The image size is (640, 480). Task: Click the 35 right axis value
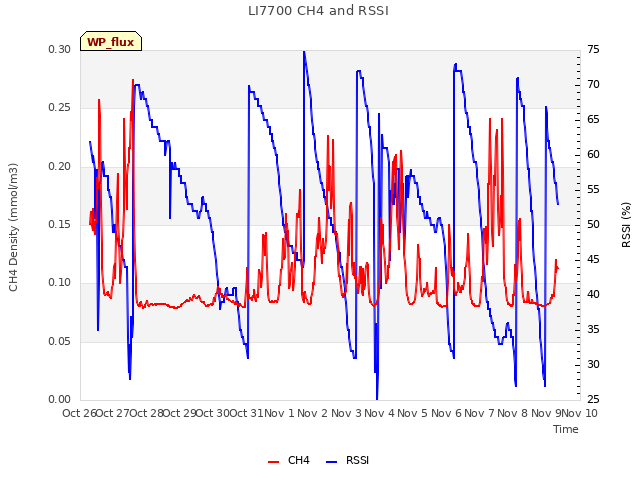[x=593, y=329]
